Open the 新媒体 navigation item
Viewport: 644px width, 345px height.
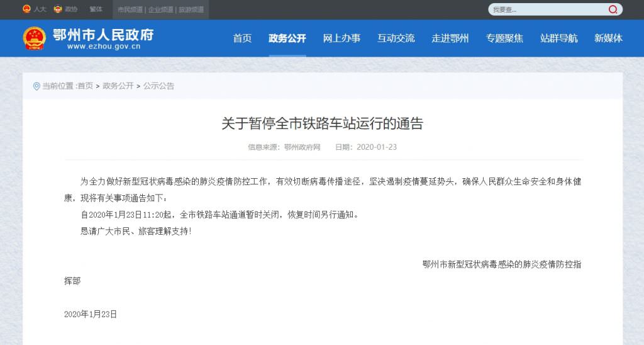pyautogui.click(x=608, y=38)
